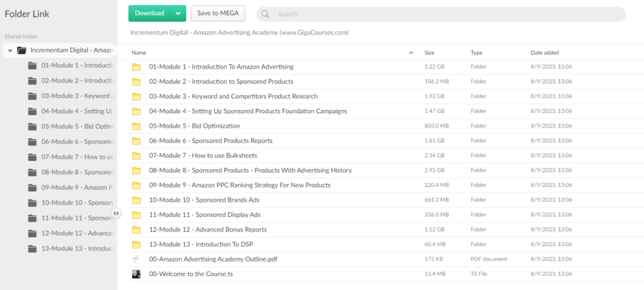Image resolution: width=644 pixels, height=290 pixels.
Task: Click the folder icon of 01-Module 1 row
Action: [136, 67]
